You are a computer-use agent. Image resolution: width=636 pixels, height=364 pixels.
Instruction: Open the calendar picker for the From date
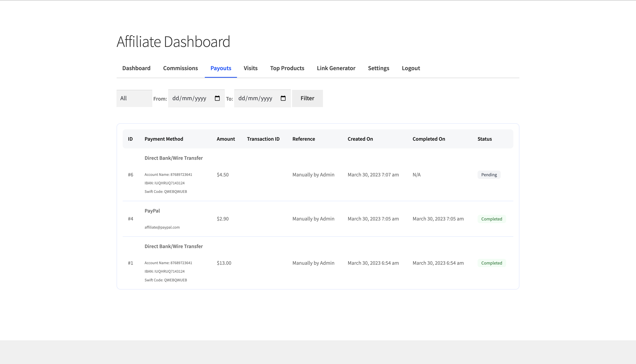217,98
